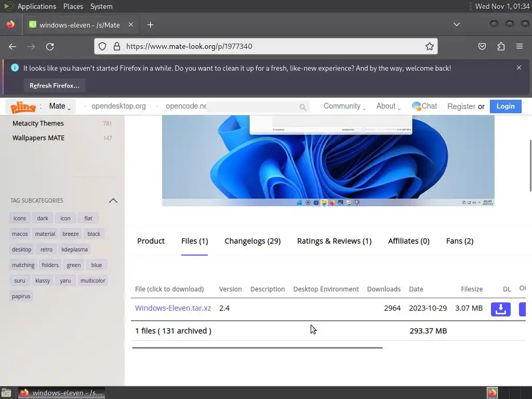Click Firefox icon in the bottom panel tray
This screenshot has height=399, width=532.
click(492, 393)
